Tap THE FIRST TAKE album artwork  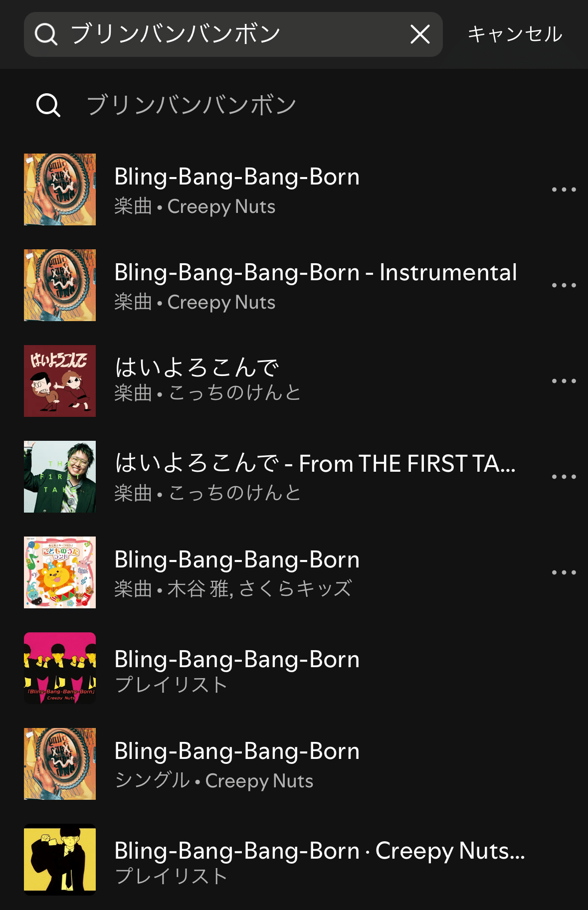click(60, 477)
